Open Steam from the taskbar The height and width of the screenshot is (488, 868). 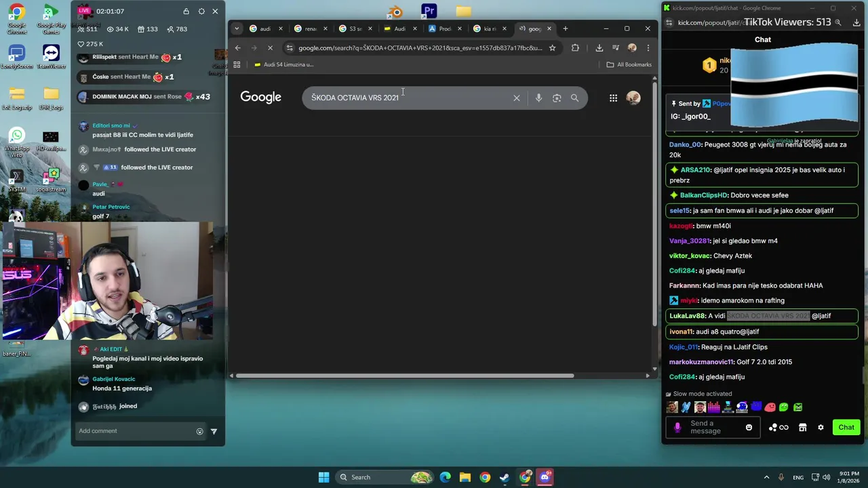(x=505, y=477)
